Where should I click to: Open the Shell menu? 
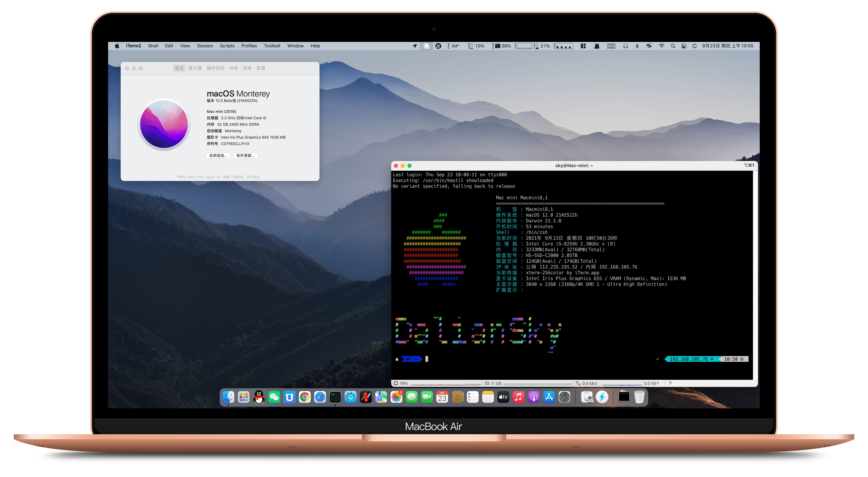click(153, 46)
